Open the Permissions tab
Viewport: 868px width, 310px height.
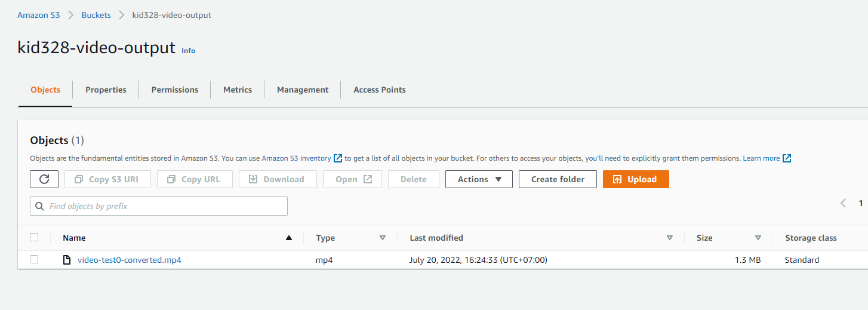pos(175,90)
